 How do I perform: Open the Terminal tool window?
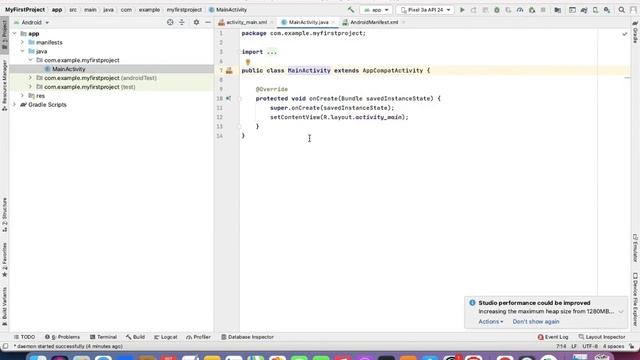click(x=103, y=337)
